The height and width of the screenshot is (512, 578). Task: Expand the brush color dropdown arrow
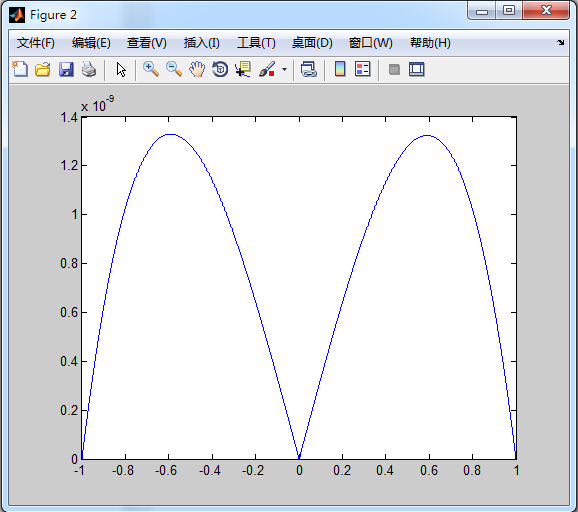click(x=284, y=69)
